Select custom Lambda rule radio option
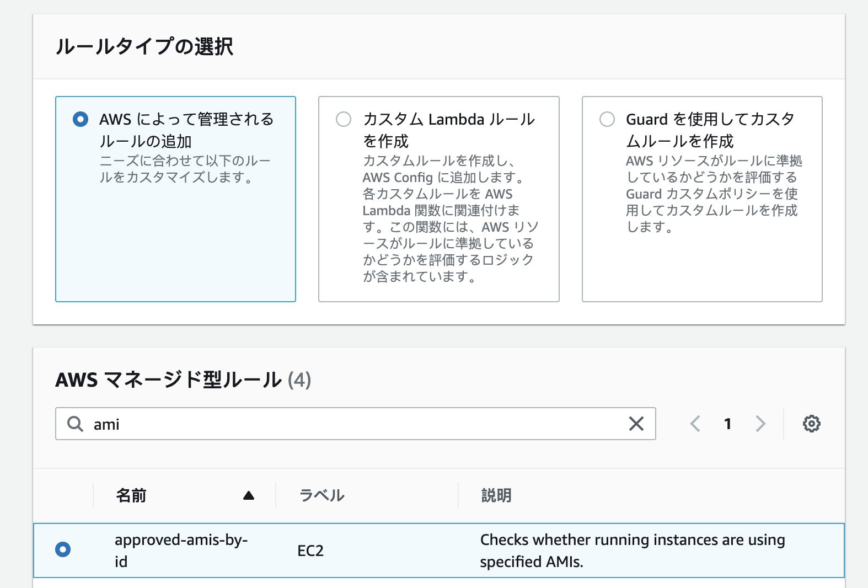Image resolution: width=868 pixels, height=588 pixels. tap(344, 119)
